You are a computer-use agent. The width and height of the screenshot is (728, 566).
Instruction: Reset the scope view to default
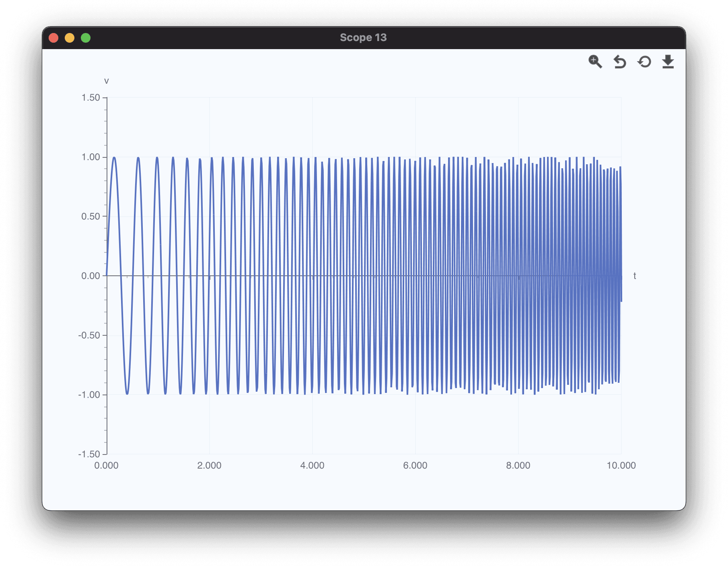coord(644,61)
